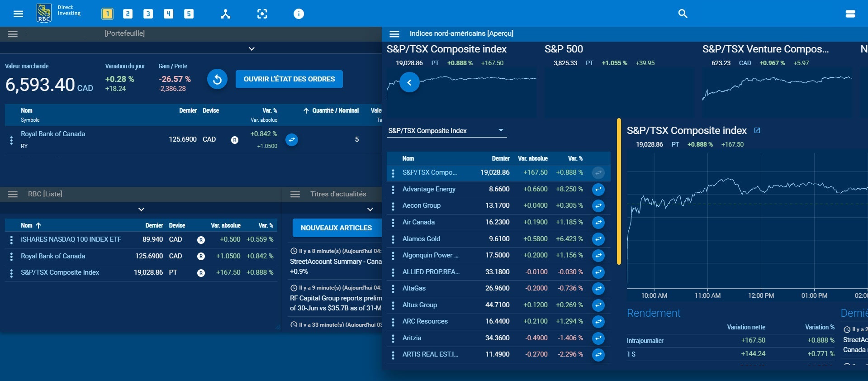Click the Rendement section heading
868x381 pixels.
[654, 313]
